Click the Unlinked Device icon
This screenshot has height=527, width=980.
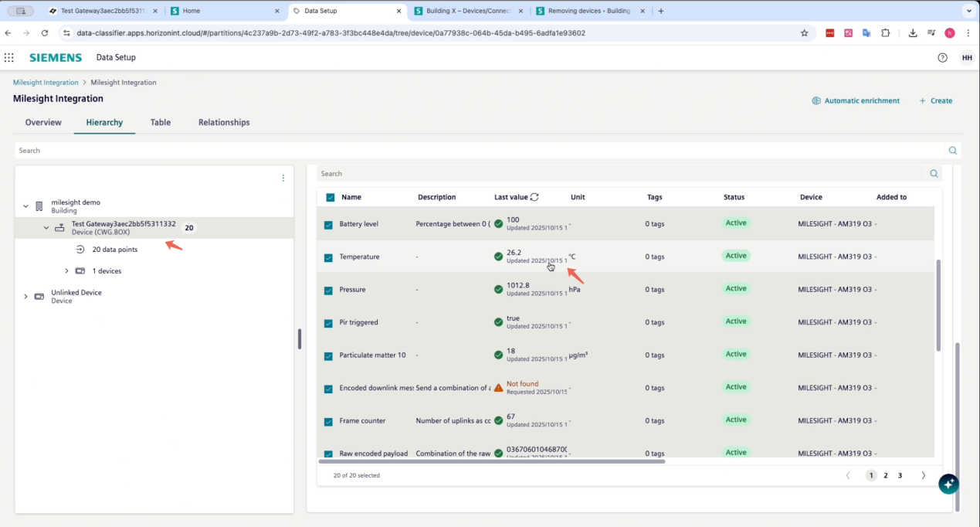pos(39,297)
